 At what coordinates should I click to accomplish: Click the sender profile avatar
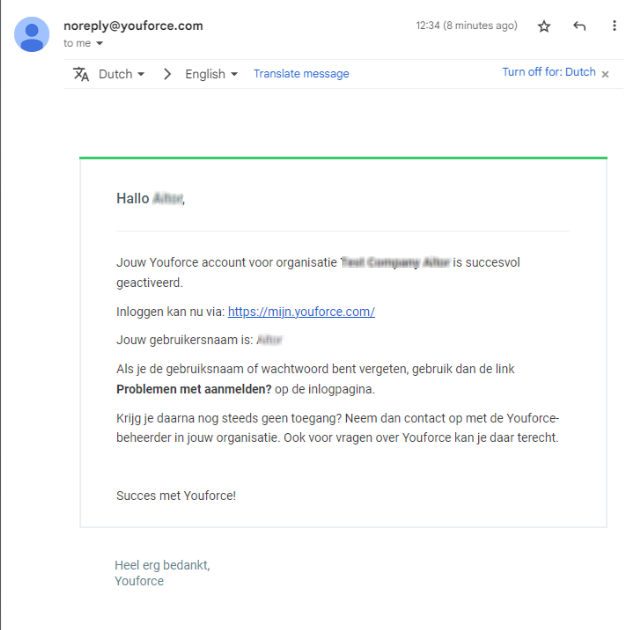coord(32,34)
